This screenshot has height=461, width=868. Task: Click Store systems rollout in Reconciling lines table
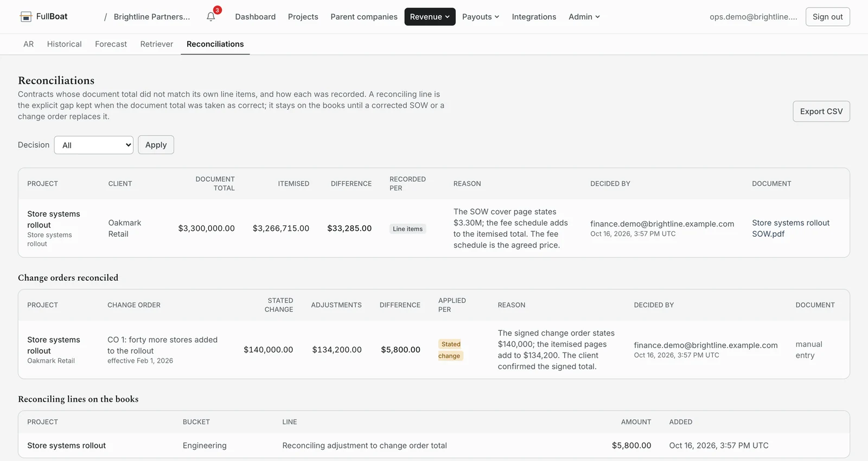(x=67, y=446)
